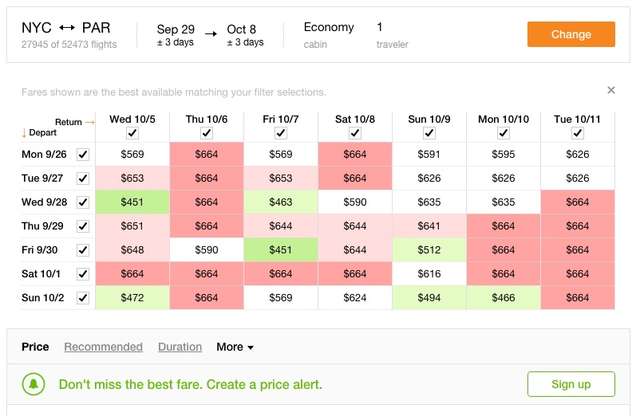This screenshot has width=640, height=416.
Task: Click the orange Depart down arrow icon
Action: click(x=24, y=133)
